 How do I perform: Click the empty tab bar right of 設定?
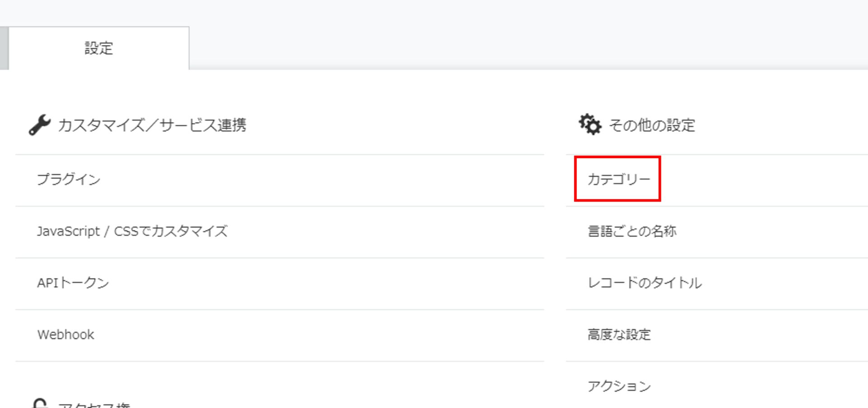pos(528,48)
